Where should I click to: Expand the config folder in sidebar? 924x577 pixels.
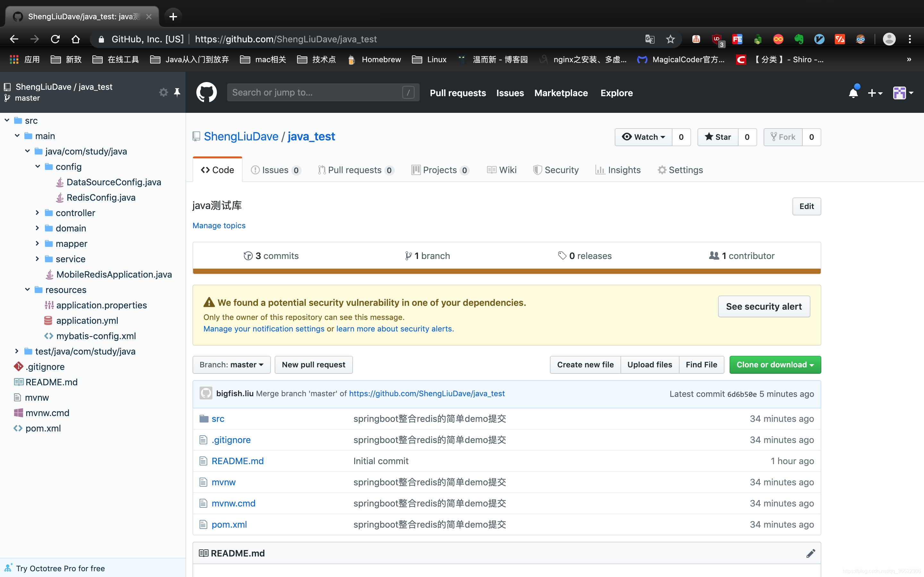(x=37, y=166)
